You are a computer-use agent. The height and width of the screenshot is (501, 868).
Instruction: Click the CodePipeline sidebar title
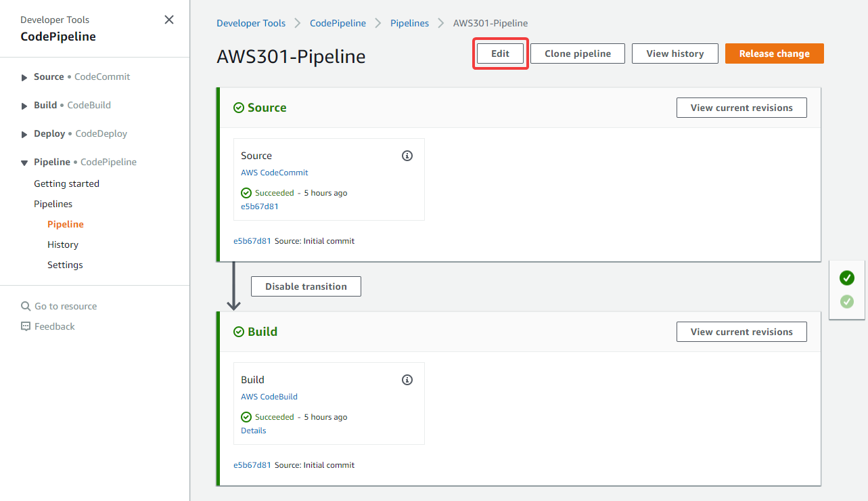(58, 37)
